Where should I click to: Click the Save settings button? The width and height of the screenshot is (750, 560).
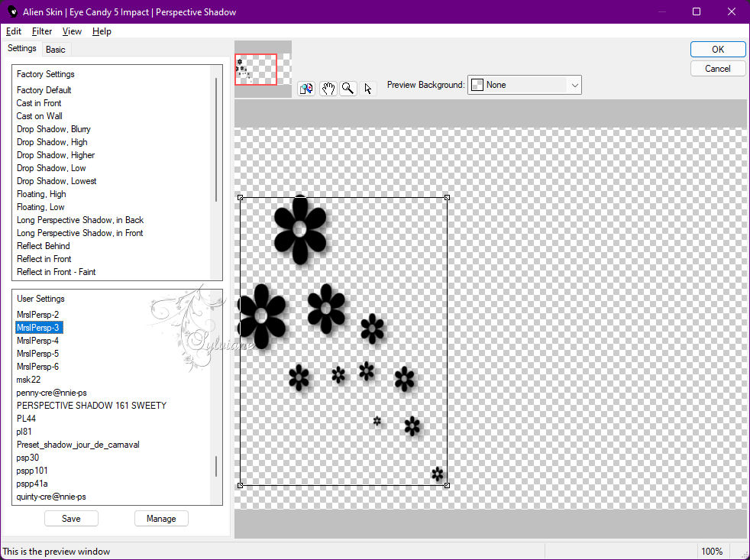[71, 518]
